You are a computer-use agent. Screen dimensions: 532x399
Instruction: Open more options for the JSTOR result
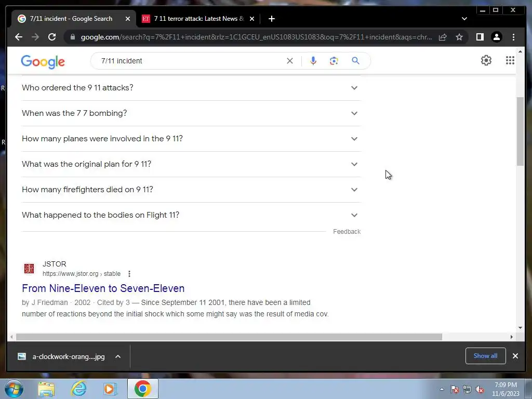129,274
